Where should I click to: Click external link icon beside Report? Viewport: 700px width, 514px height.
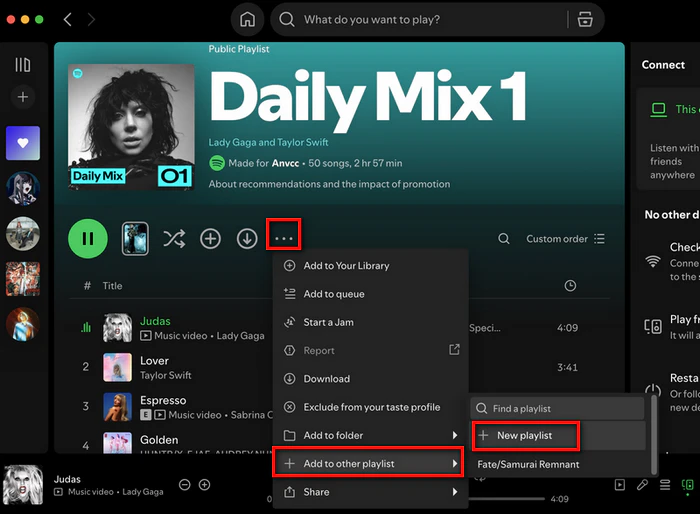(454, 350)
